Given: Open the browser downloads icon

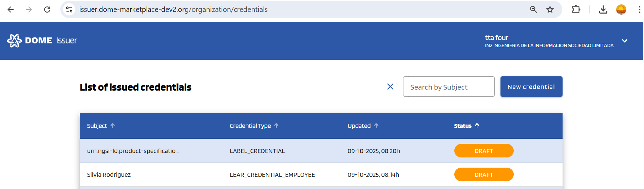Looking at the screenshot, I should pos(603,10).
